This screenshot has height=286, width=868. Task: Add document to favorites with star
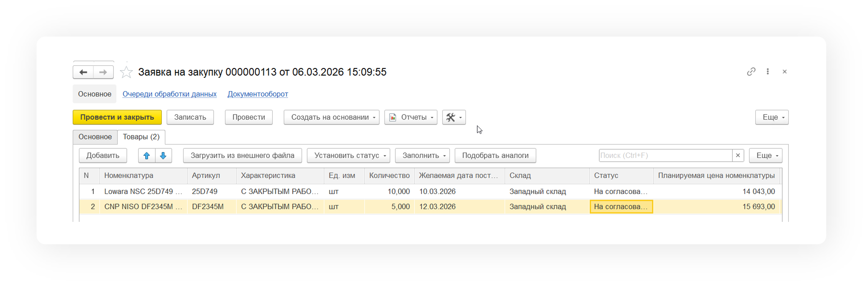point(126,72)
